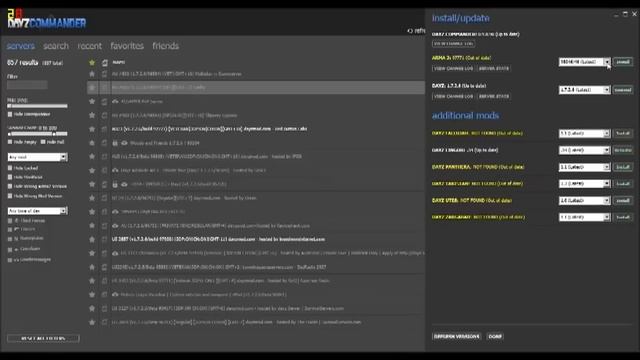Click the copy icon on the bold dayzmod.com row

coord(104,129)
